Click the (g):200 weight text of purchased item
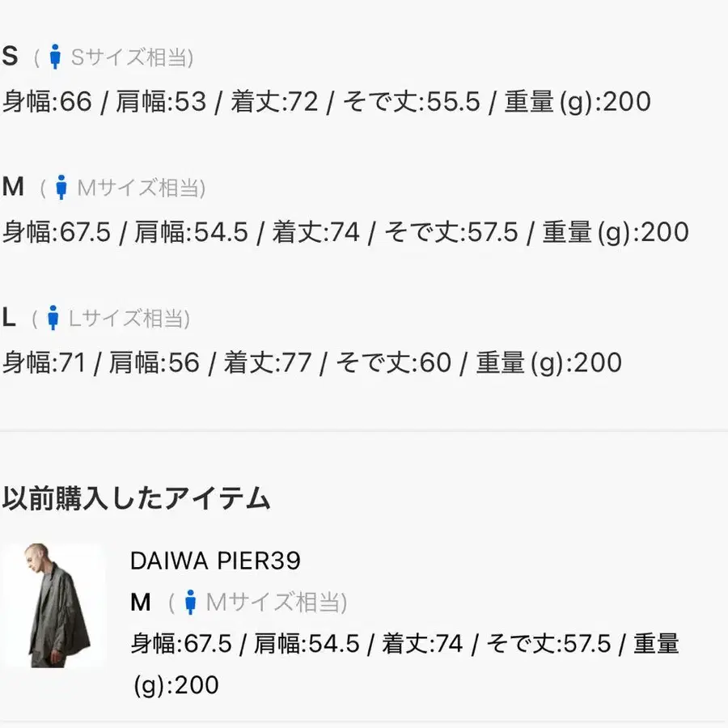 [176, 685]
